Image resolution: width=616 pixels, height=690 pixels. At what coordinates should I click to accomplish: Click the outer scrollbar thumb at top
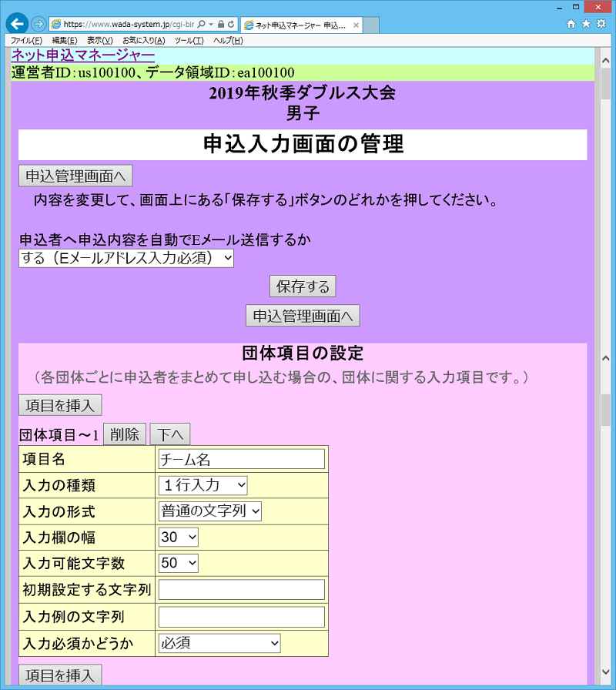click(606, 84)
